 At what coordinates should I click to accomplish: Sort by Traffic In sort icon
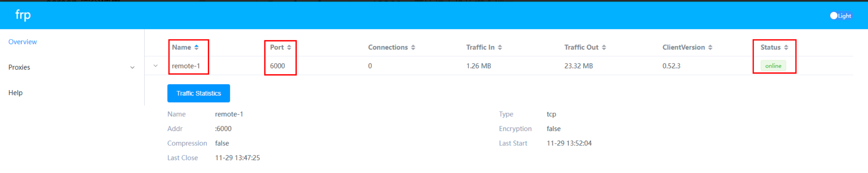click(500, 47)
